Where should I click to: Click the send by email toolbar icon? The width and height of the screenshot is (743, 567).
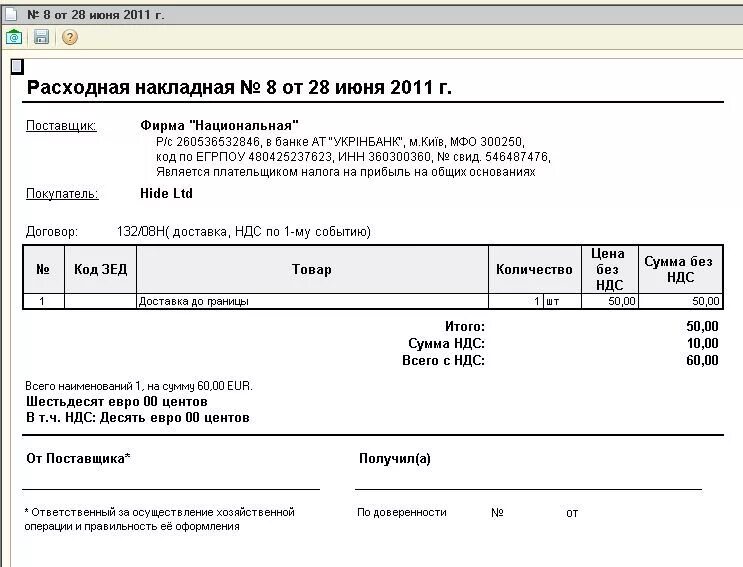coord(14,37)
